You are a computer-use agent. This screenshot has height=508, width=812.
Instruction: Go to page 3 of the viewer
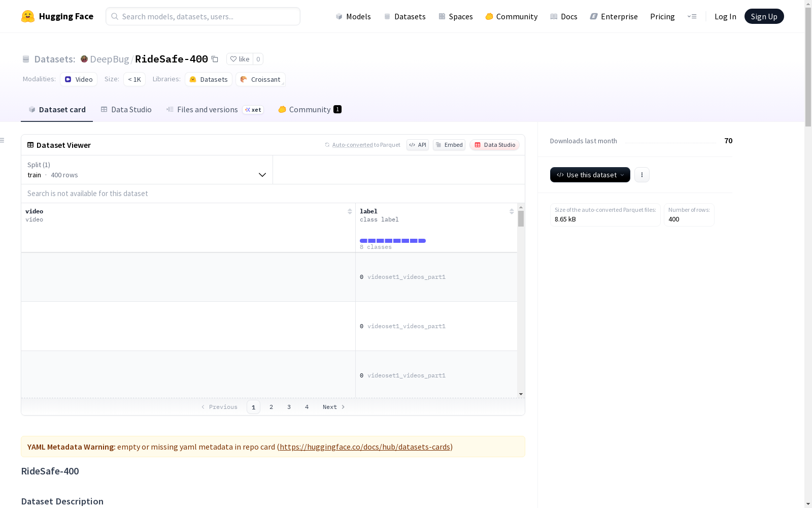[289, 407]
